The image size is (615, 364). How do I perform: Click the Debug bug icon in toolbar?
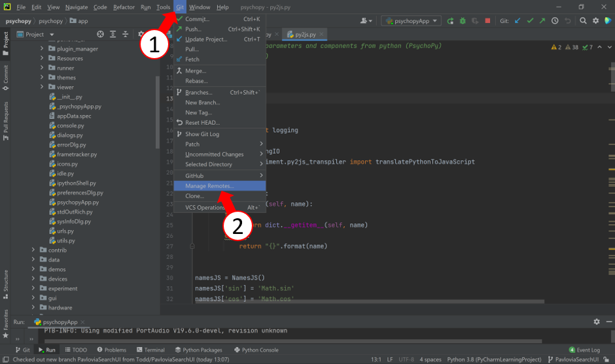[x=463, y=21]
